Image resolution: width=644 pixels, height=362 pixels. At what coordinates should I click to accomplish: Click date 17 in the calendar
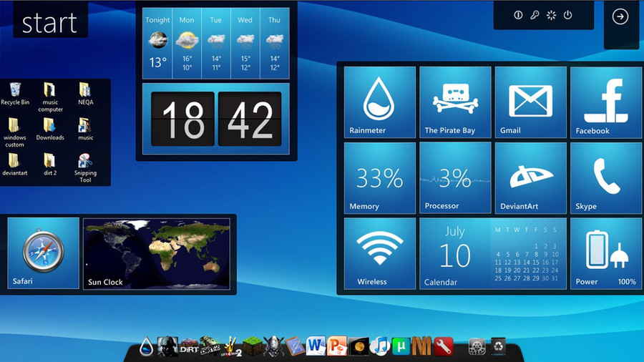tap(555, 263)
